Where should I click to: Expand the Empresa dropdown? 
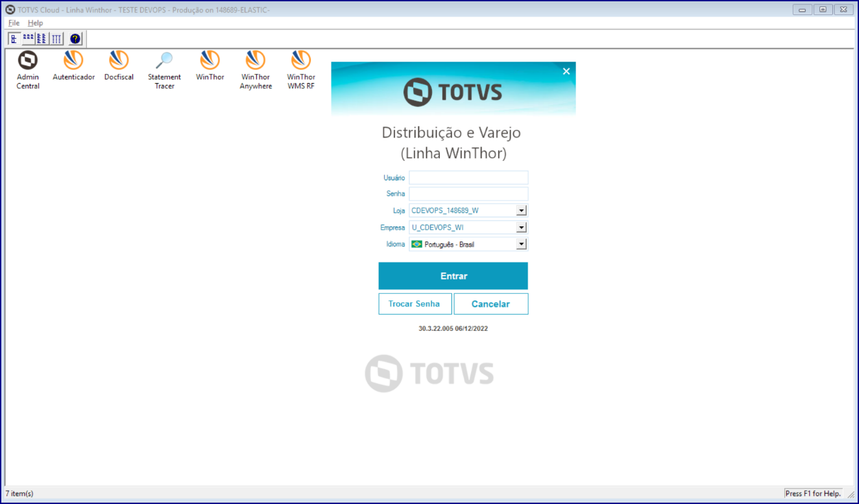pos(521,228)
